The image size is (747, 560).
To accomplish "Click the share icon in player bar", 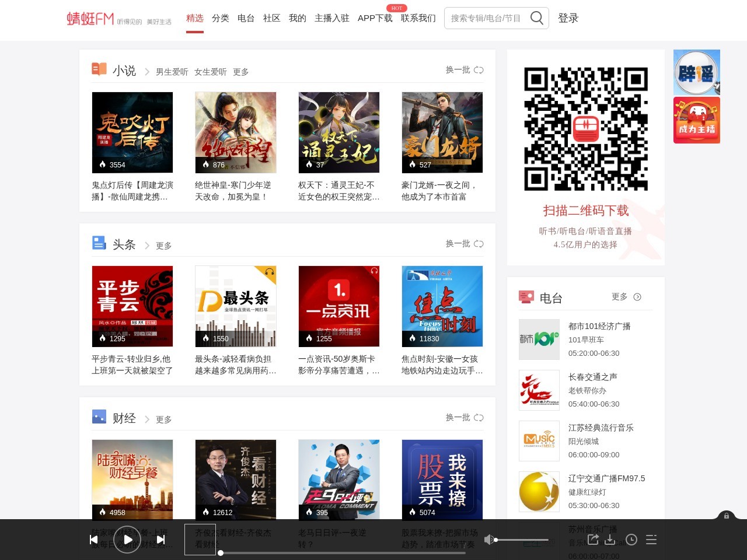I will (593, 540).
